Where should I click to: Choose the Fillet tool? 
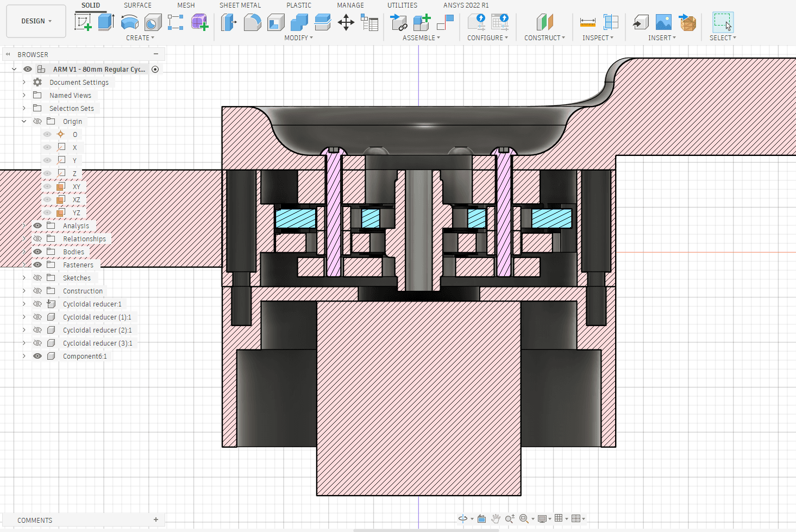[252, 22]
